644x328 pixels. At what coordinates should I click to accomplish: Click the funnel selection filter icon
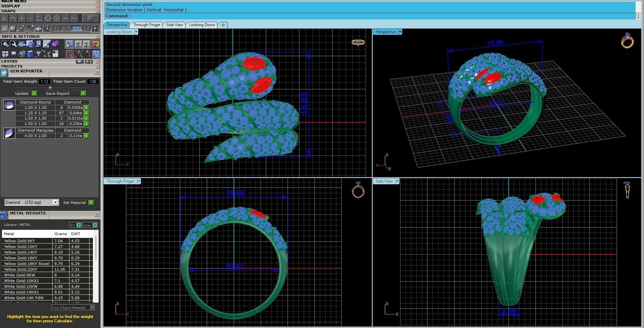click(x=39, y=54)
